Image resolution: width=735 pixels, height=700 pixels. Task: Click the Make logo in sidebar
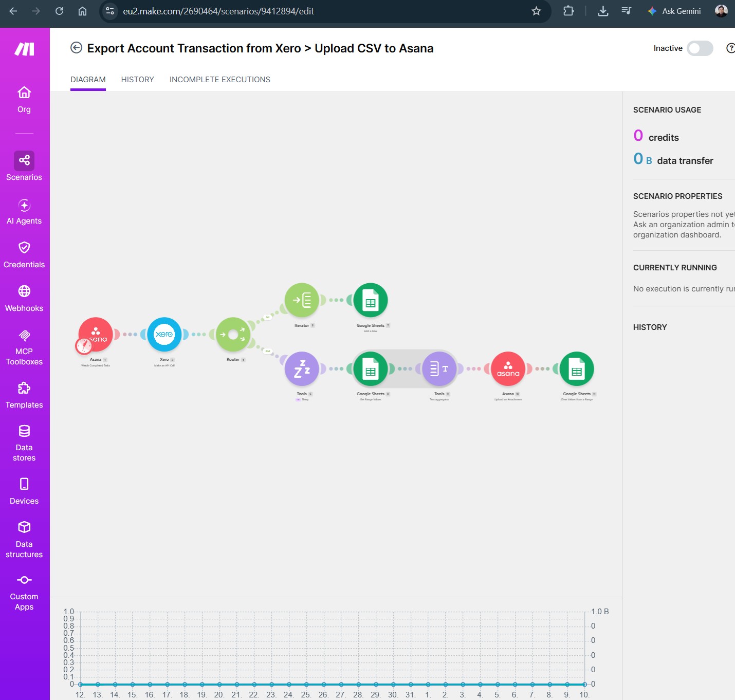(x=24, y=49)
